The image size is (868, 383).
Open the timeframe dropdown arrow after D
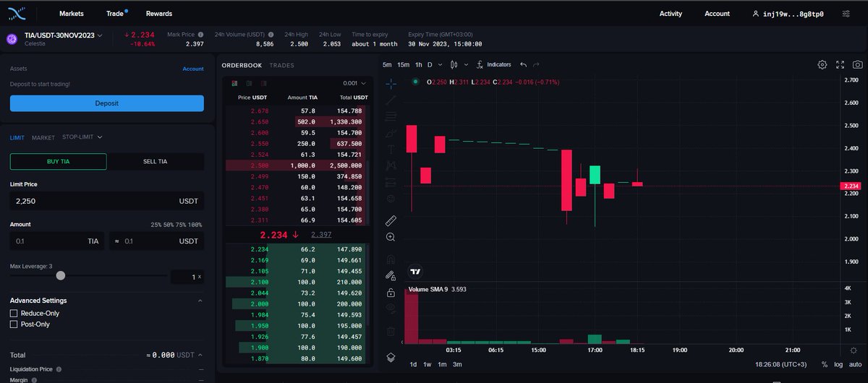coord(440,64)
